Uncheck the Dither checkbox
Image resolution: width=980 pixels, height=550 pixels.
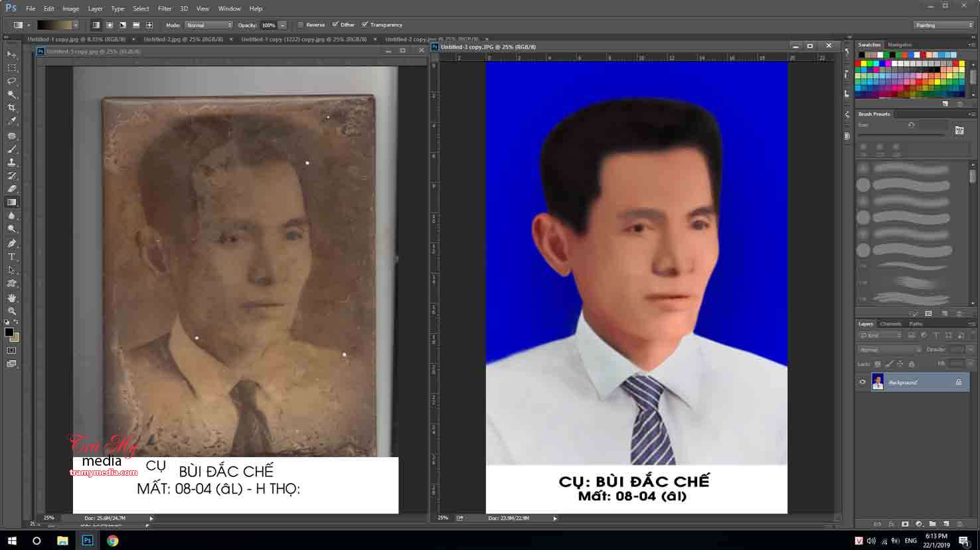point(335,25)
